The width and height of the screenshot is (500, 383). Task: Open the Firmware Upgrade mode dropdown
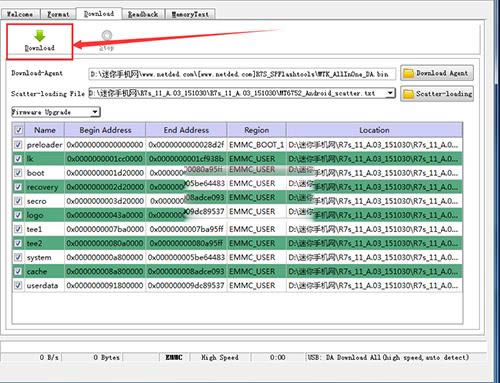[56, 112]
